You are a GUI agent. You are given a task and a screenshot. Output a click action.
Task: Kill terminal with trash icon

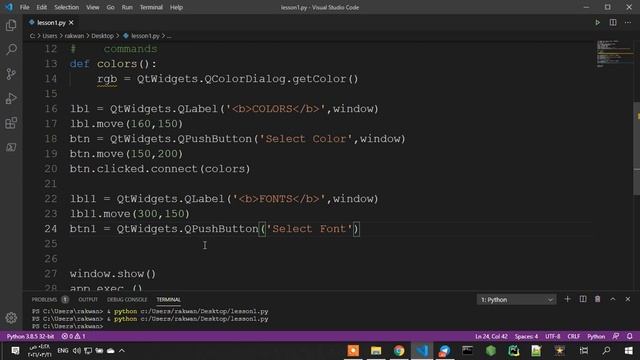(598, 299)
